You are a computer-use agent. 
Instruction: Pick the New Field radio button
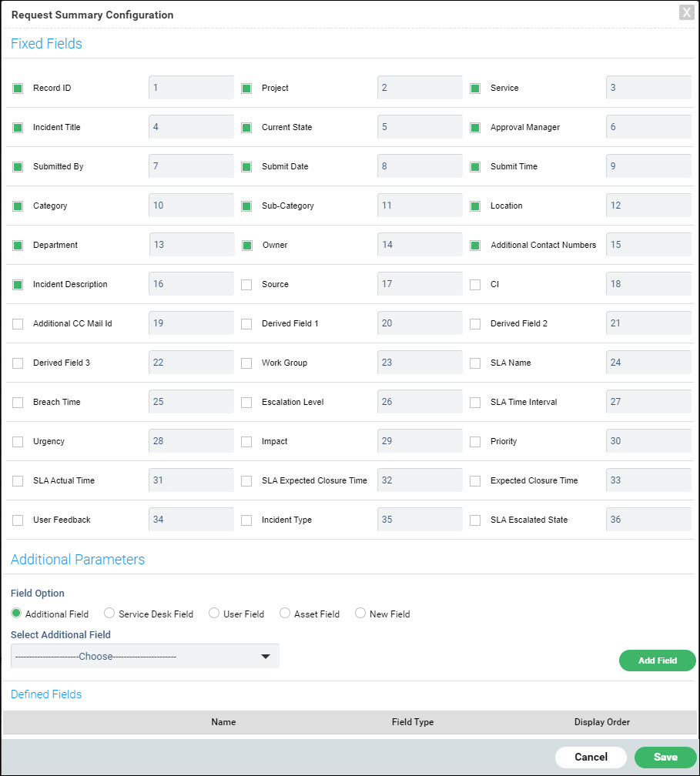(x=360, y=614)
